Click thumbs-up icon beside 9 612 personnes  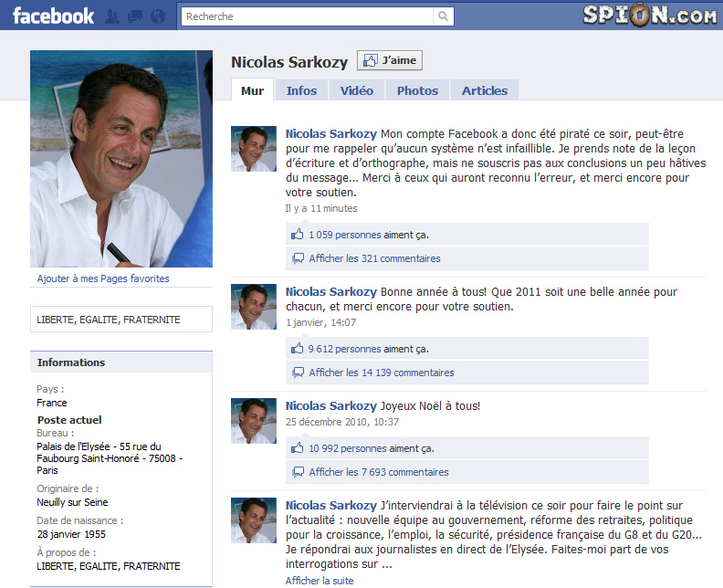coord(297,349)
